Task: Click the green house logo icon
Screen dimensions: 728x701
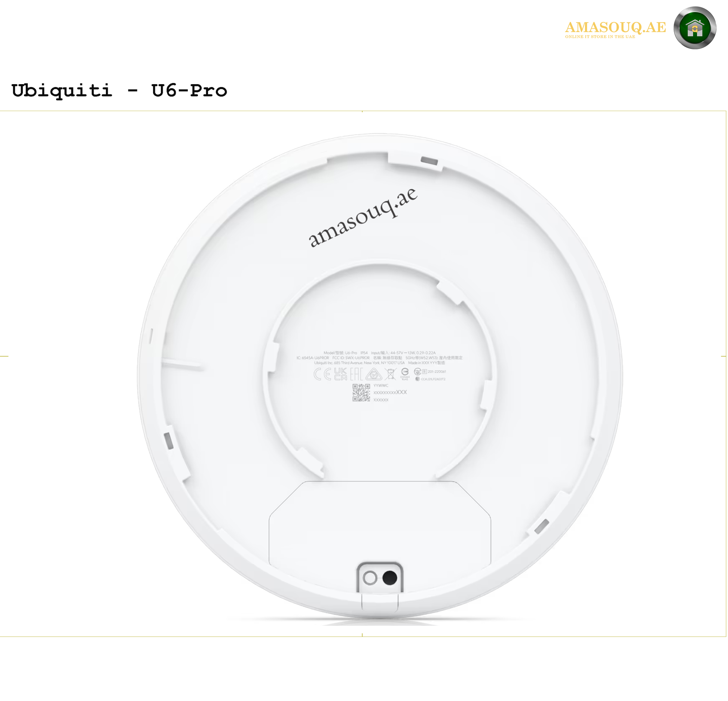Action: point(695,28)
